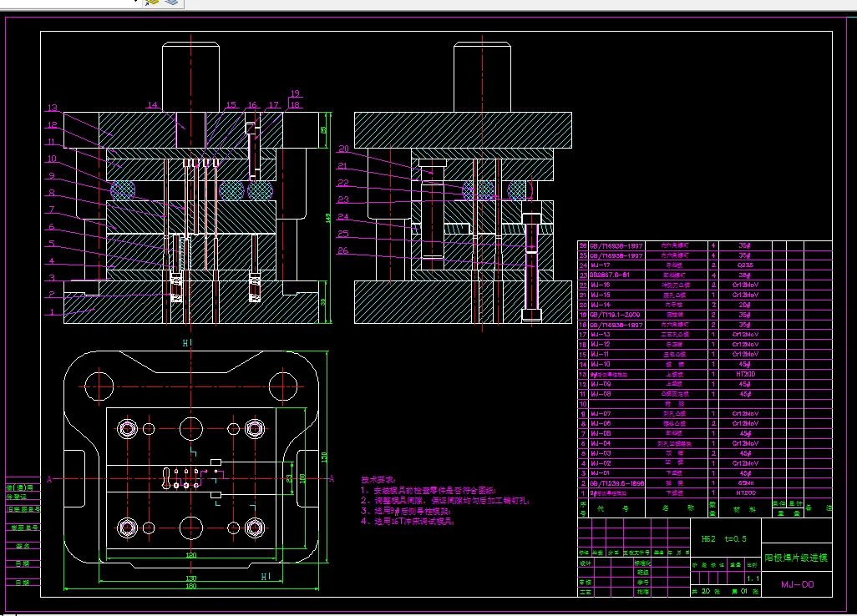
Task: Select technical requirement line 2 about adjusting die clearance
Action: click(x=445, y=500)
